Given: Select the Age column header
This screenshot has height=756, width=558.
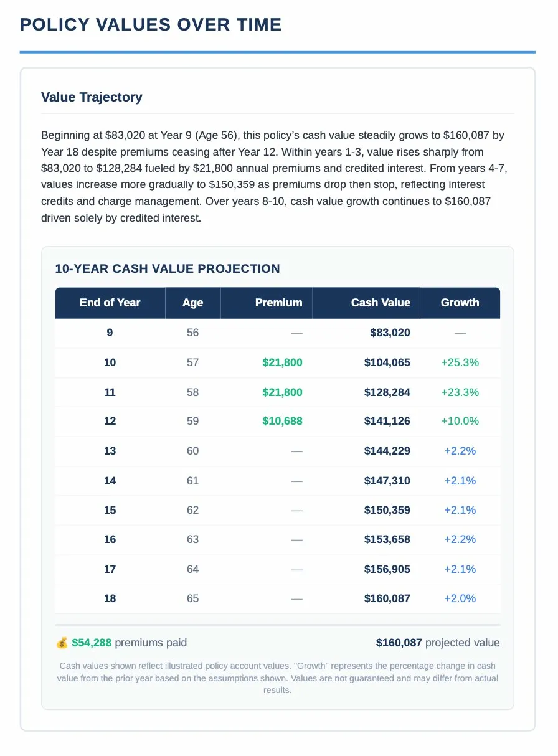Looking at the screenshot, I should [192, 303].
